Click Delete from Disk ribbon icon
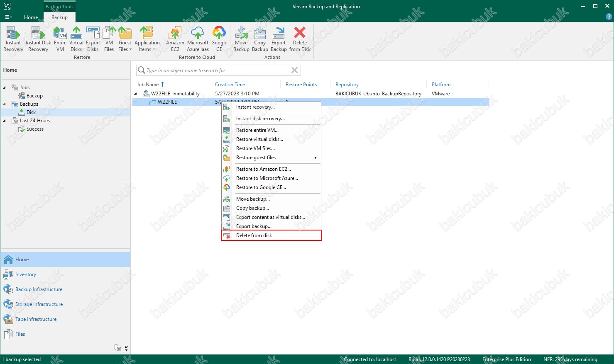Viewport: 614px width, 364px height. (x=300, y=39)
